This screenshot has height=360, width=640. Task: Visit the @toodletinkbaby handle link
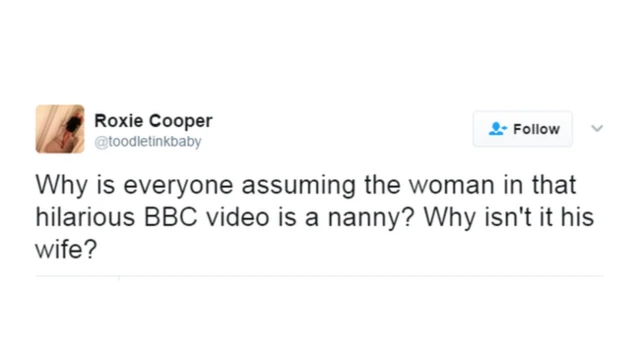tap(148, 142)
